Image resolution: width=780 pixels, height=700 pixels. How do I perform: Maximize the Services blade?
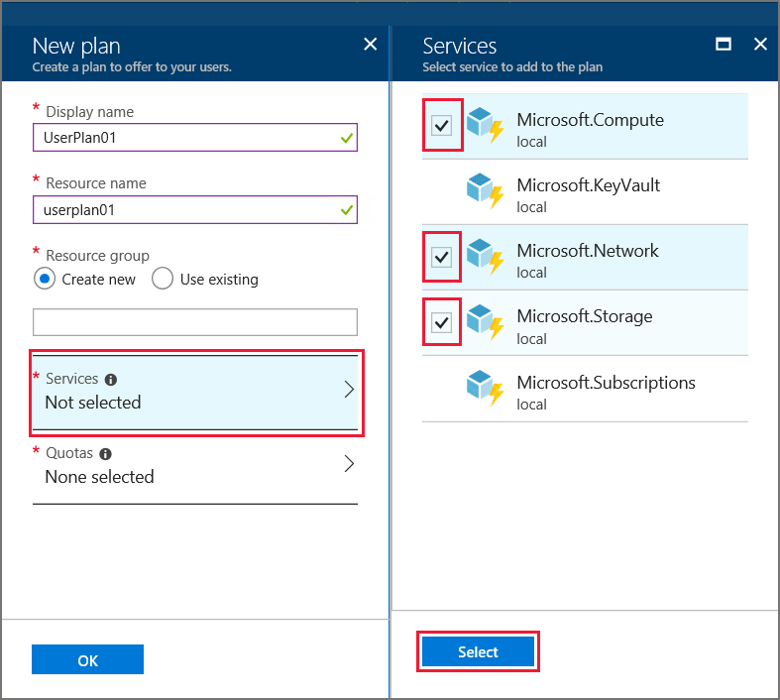pyautogui.click(x=723, y=45)
